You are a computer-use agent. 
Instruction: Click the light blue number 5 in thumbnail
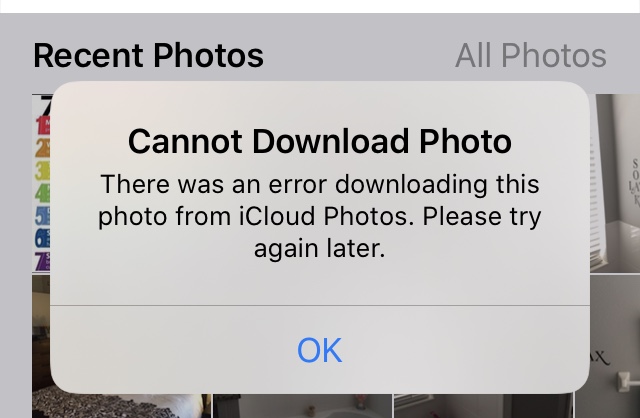click(x=42, y=216)
